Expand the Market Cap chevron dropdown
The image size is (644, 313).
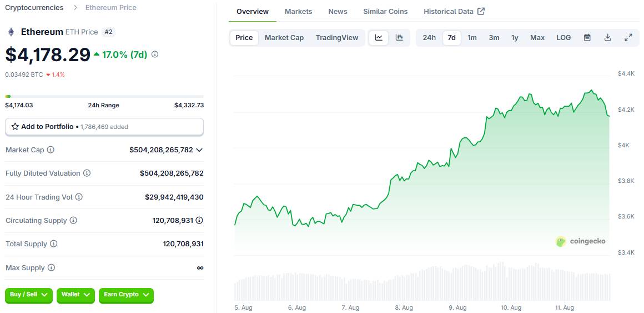pos(199,150)
